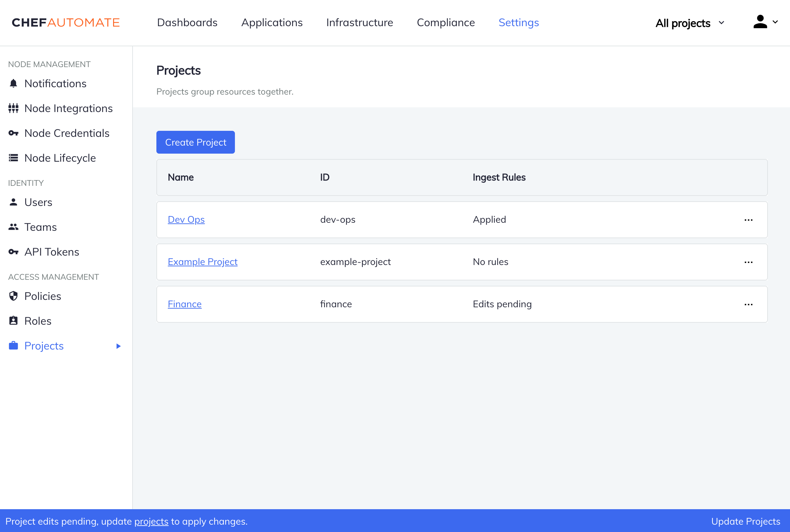
Task: Select the Teams people icon
Action: [13, 227]
